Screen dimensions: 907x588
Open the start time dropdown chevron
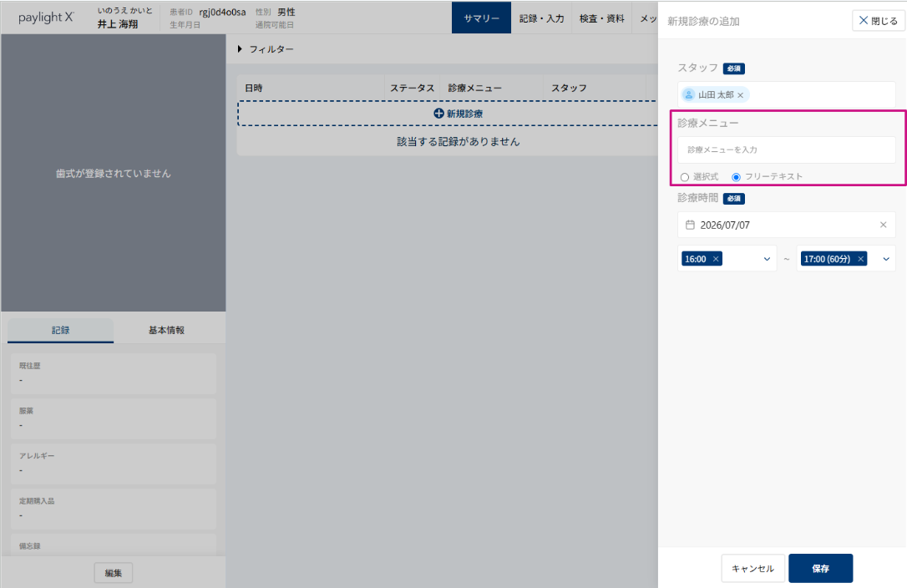click(767, 259)
